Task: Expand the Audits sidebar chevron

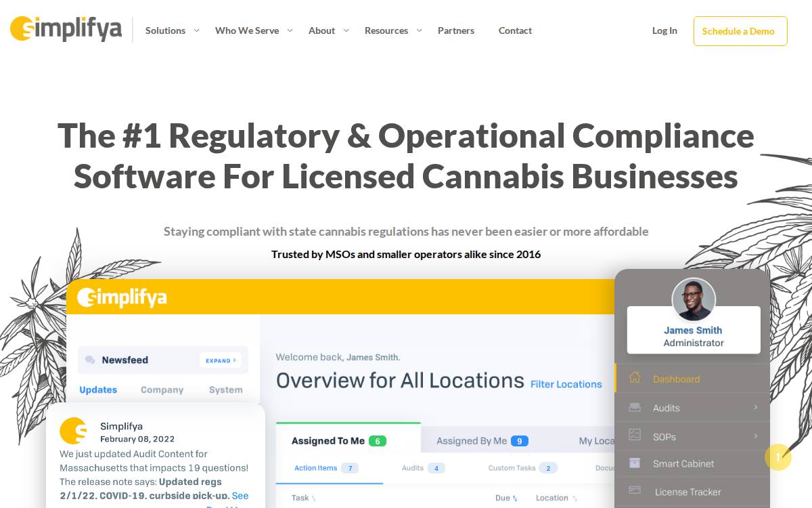Action: pyautogui.click(x=756, y=408)
